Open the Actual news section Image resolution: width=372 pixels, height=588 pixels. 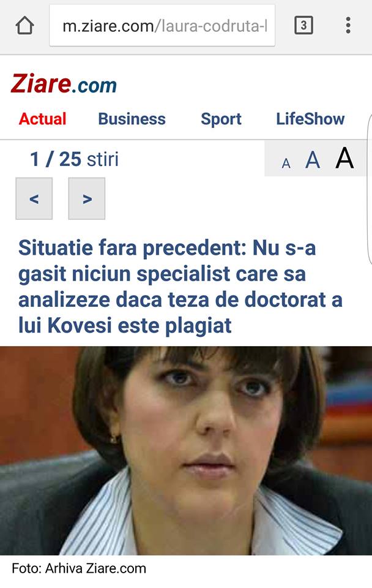coord(42,119)
